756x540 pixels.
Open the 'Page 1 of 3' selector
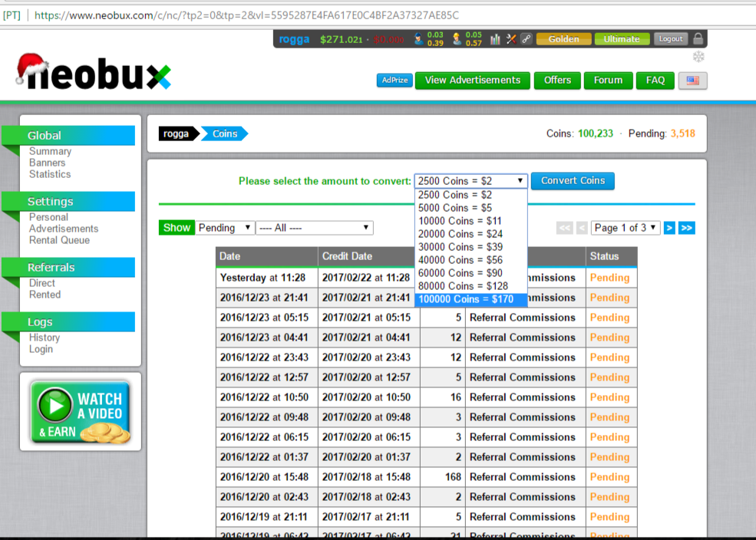tap(626, 228)
